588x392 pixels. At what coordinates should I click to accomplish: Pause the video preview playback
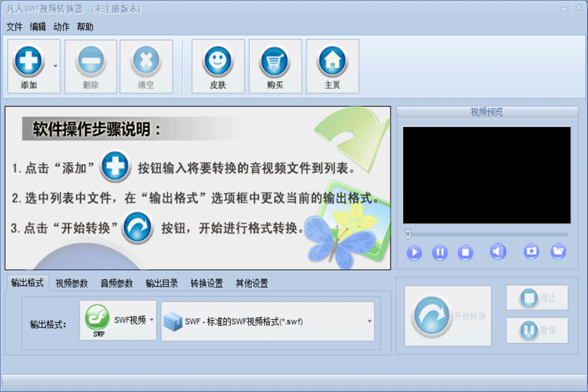[x=440, y=252]
